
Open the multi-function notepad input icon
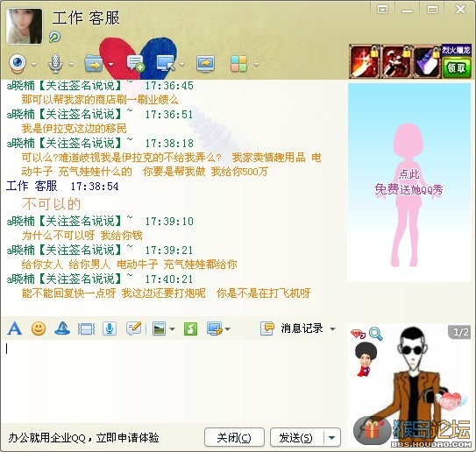134,328
